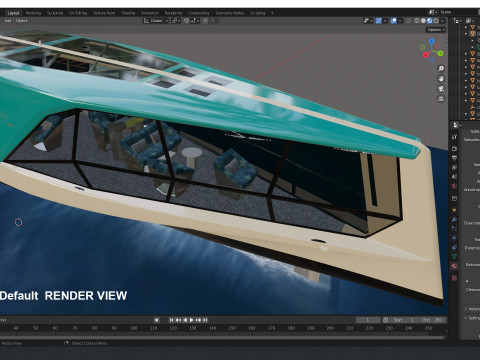The image size is (480, 360).
Task: Open proportional editing falloff menu
Action: 213,21
